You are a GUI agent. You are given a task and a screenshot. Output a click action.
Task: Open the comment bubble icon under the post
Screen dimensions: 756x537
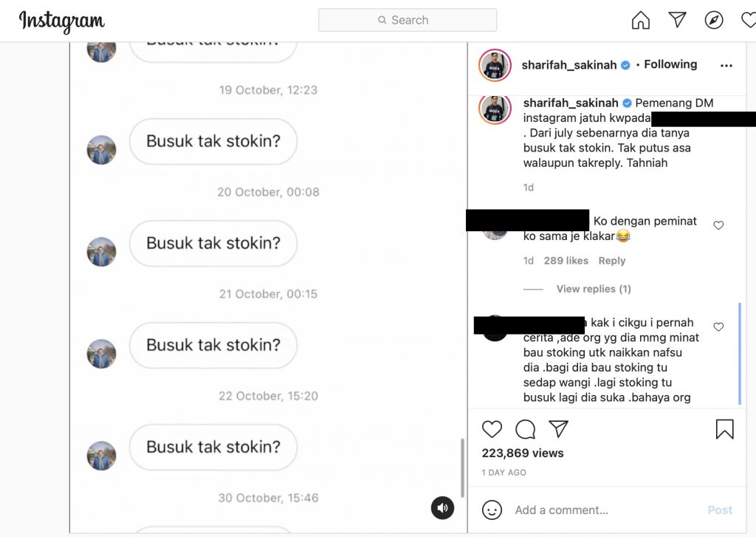(525, 429)
